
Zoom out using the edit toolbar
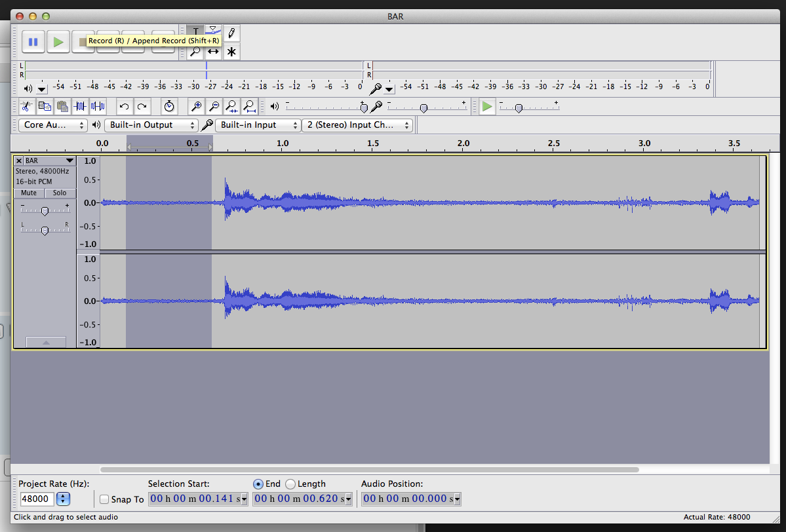[x=214, y=106]
